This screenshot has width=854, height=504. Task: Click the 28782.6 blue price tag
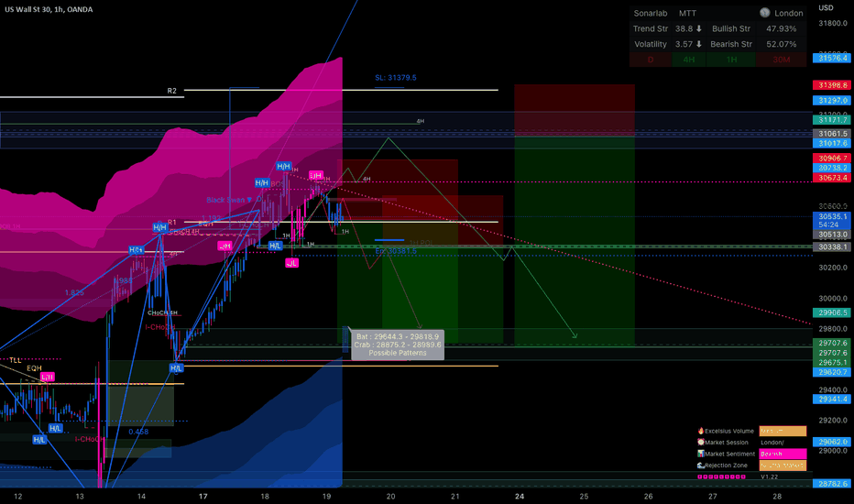click(x=832, y=484)
